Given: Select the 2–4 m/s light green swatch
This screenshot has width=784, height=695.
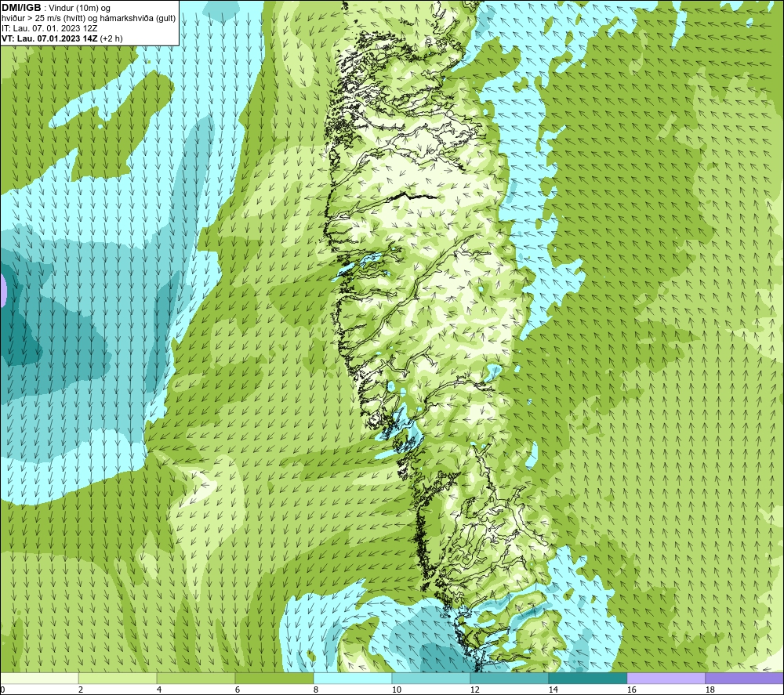Looking at the screenshot, I should [118, 678].
